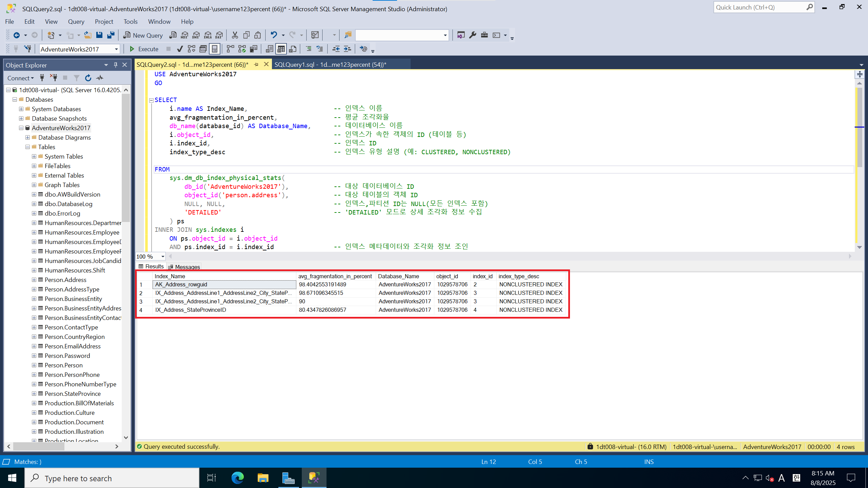Click the Save All icon
The width and height of the screenshot is (868, 488).
pos(111,35)
